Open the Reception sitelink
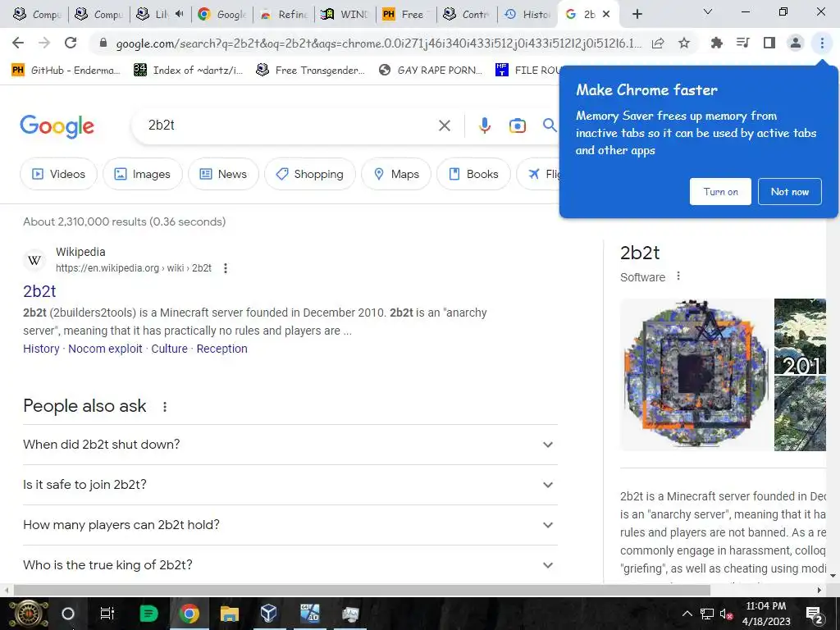Screen dimensions: 840x630 [x=221, y=349]
